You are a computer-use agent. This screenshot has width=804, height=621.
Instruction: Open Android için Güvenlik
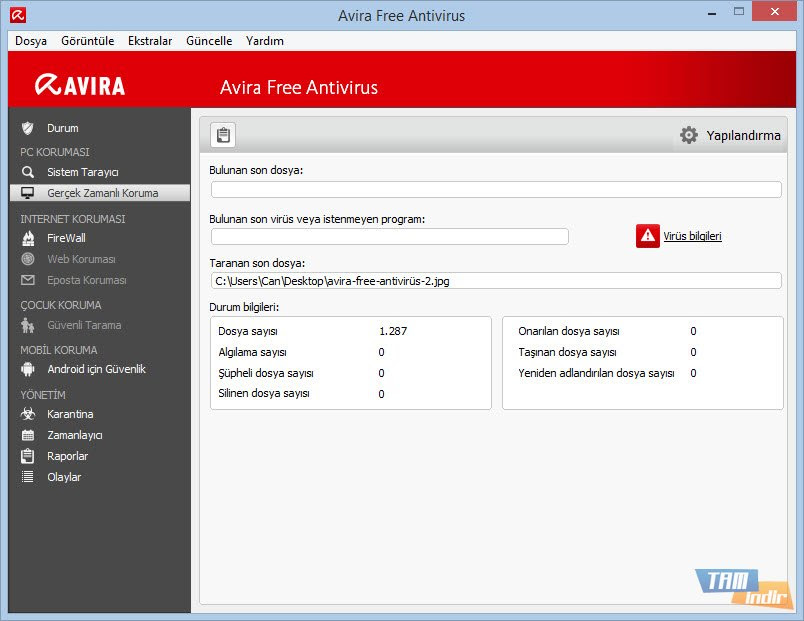[96, 369]
